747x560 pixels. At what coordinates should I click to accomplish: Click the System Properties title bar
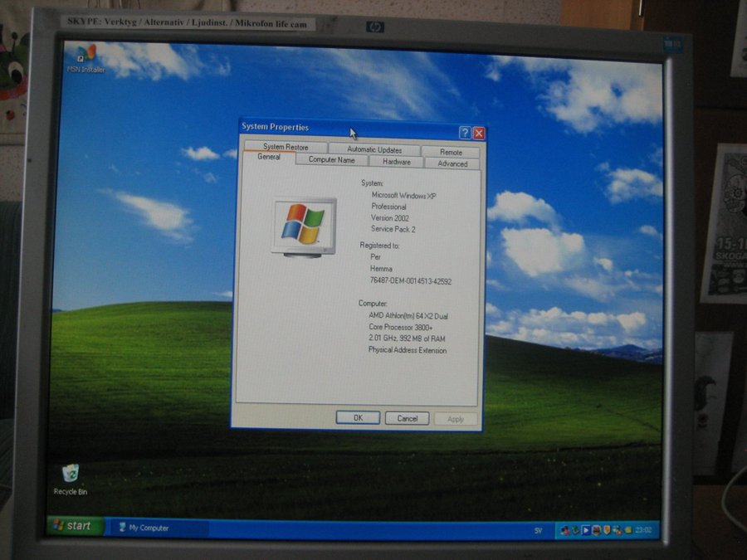[x=349, y=129]
